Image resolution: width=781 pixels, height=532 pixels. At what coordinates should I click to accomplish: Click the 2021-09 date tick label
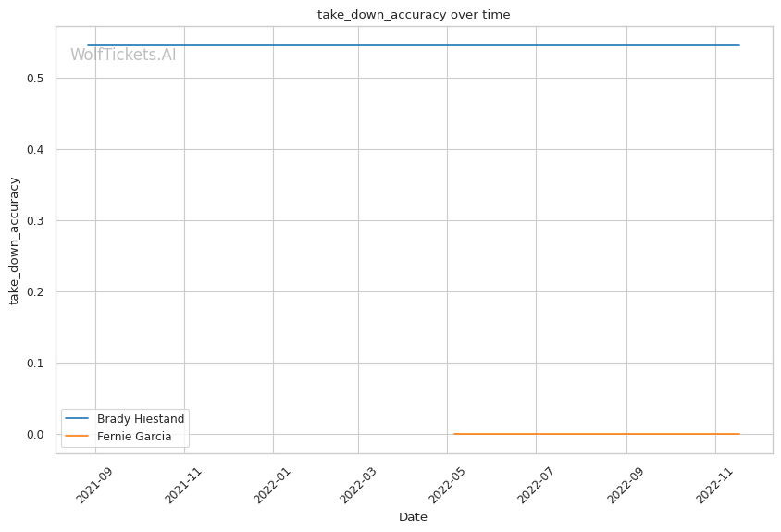pos(93,483)
